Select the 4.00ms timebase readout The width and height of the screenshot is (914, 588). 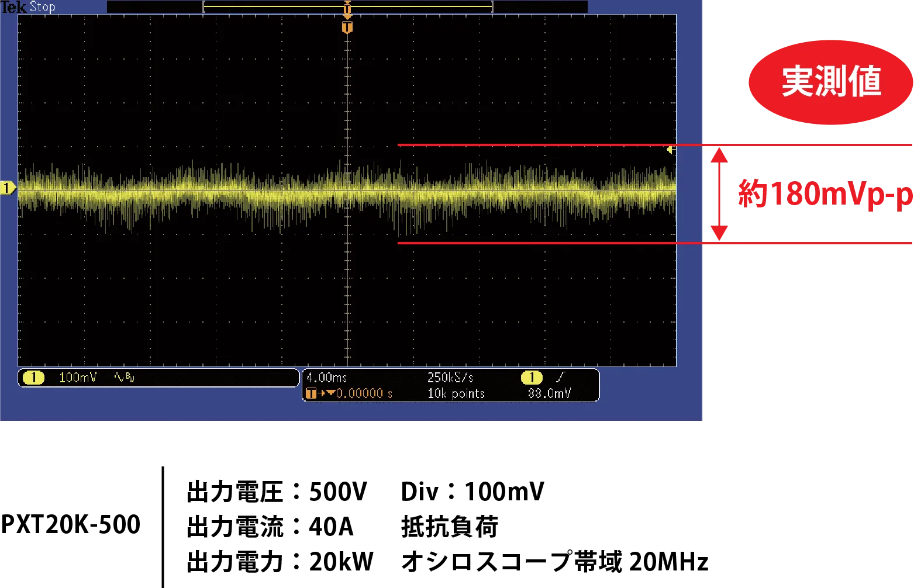326,378
